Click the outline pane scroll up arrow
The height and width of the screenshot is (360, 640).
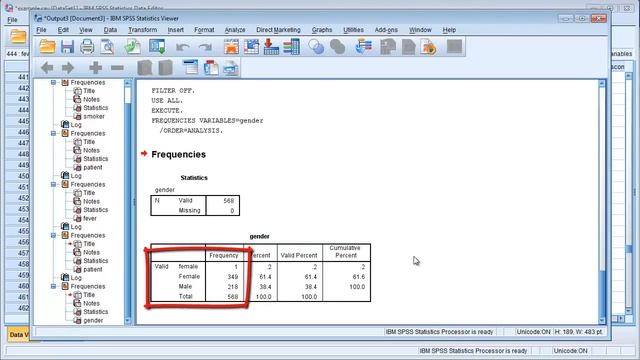(128, 83)
